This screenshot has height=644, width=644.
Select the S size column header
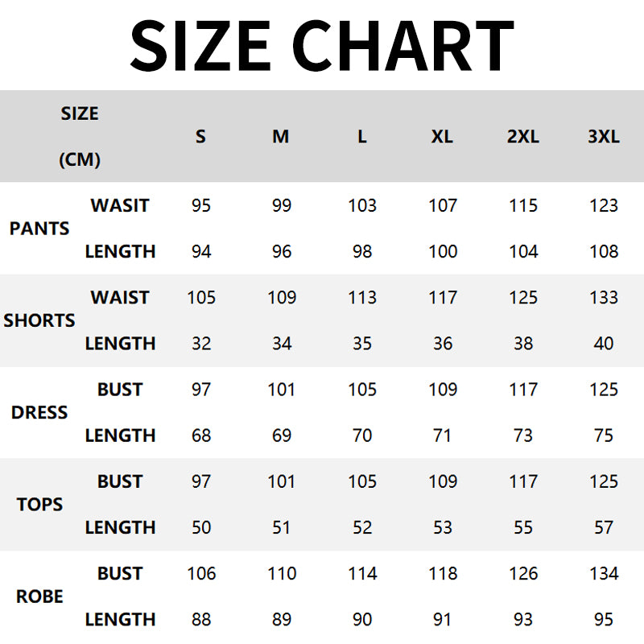click(200, 137)
